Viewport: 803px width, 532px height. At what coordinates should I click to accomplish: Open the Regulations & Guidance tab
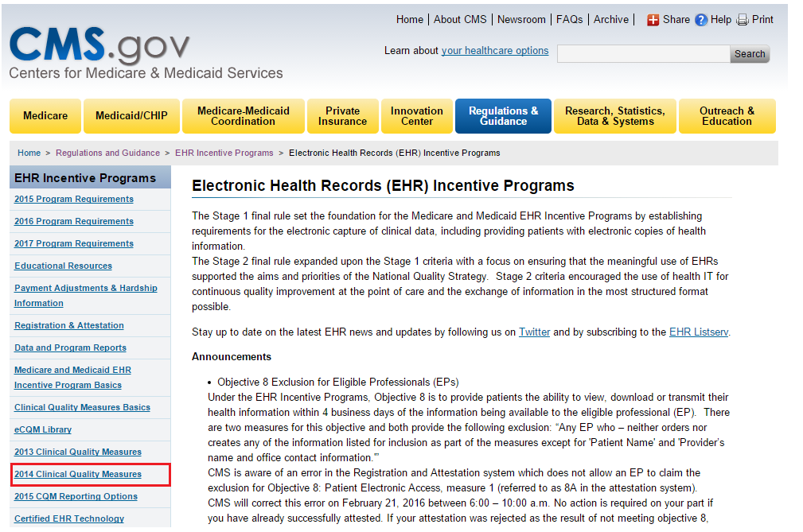tap(504, 116)
